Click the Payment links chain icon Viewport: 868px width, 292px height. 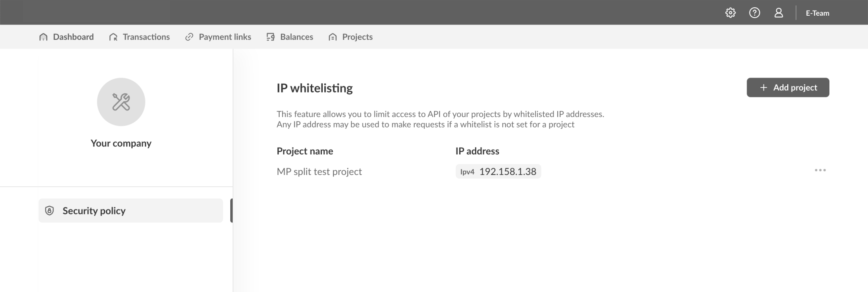click(x=189, y=37)
